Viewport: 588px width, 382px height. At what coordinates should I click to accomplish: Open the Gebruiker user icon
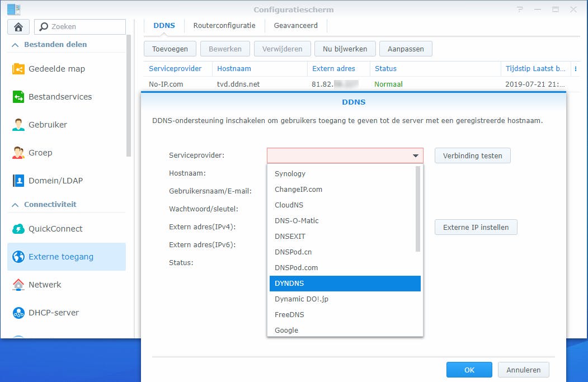(18, 125)
